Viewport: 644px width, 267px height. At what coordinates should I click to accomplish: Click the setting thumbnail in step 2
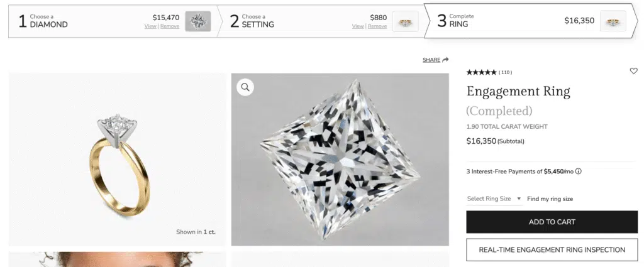(x=405, y=21)
